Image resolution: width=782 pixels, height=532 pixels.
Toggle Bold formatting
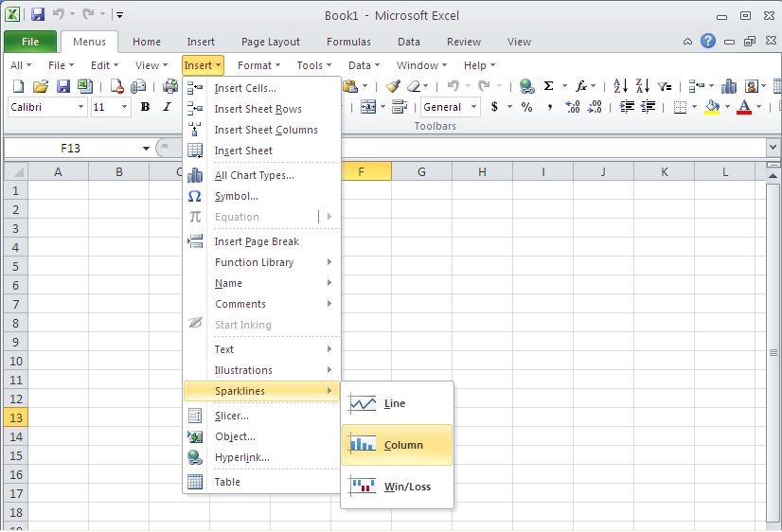[145, 107]
